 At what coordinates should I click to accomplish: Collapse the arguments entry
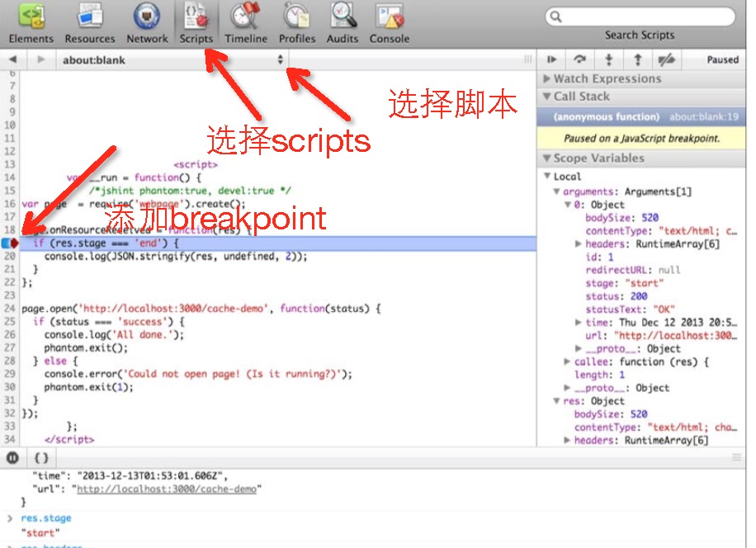[x=556, y=191]
